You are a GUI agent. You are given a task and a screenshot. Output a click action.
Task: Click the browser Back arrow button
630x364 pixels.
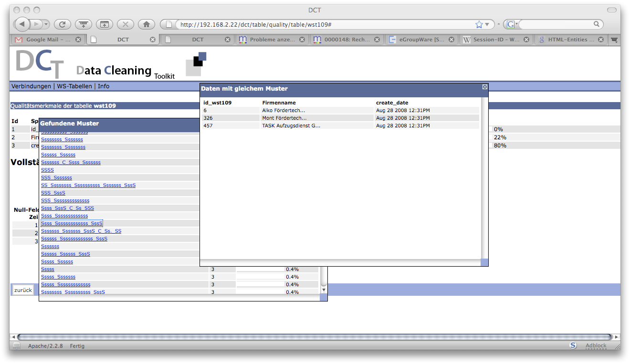(x=22, y=24)
